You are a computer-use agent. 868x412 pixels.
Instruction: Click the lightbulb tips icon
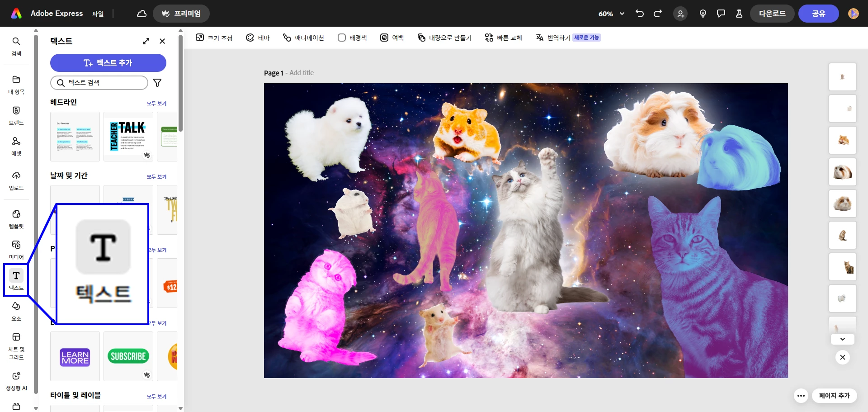tap(703, 14)
